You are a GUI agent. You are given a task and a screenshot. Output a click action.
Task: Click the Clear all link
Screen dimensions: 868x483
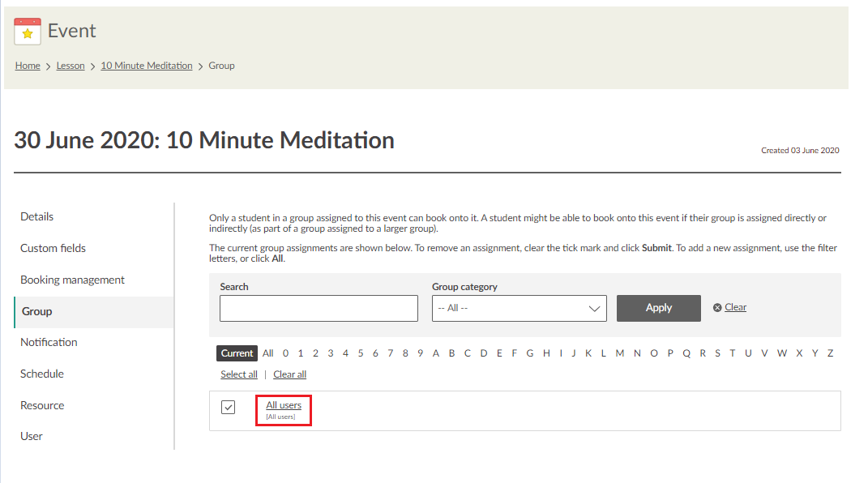(290, 374)
